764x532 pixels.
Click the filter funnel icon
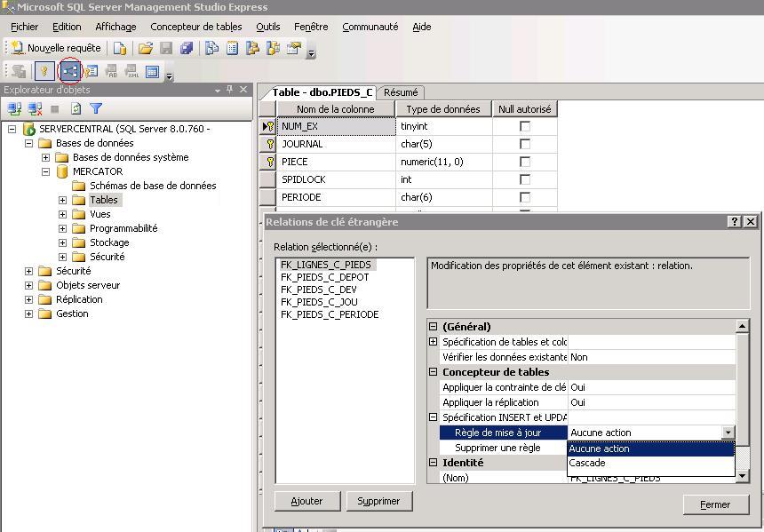(96, 108)
